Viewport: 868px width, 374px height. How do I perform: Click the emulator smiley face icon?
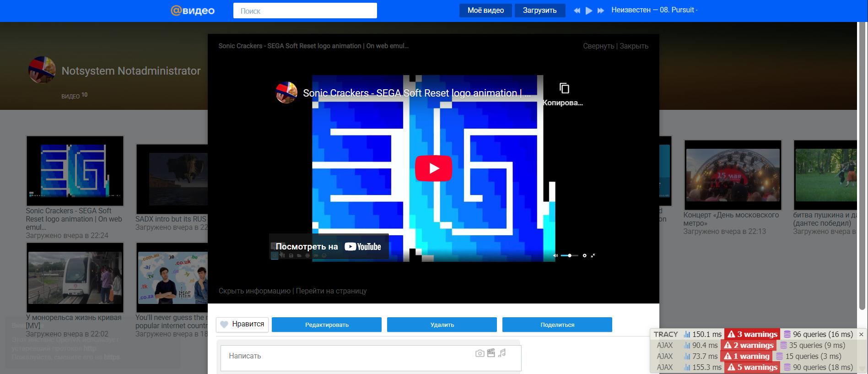click(x=324, y=255)
